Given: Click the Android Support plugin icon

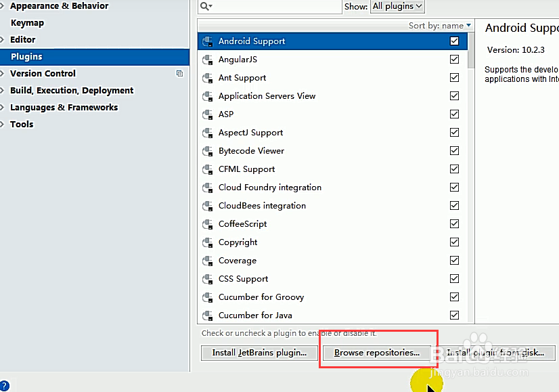Looking at the screenshot, I should tap(208, 41).
